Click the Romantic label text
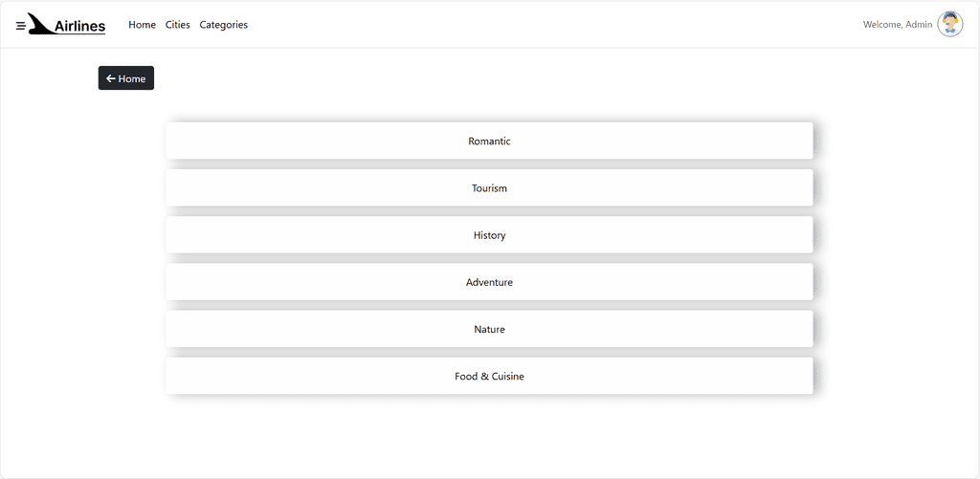Screen dimensions: 980x479 pyautogui.click(x=489, y=142)
